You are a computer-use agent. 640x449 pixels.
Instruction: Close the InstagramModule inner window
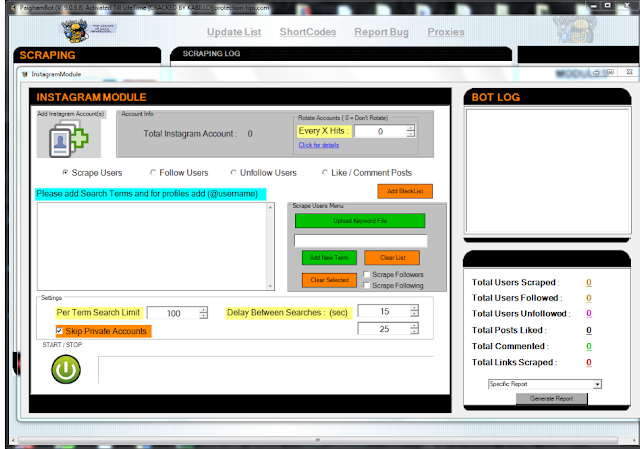coord(629,72)
